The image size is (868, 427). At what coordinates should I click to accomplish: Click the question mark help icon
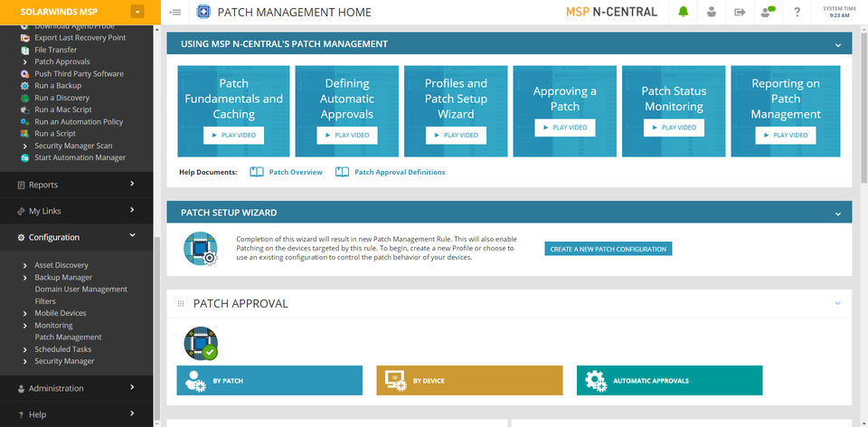(x=797, y=12)
